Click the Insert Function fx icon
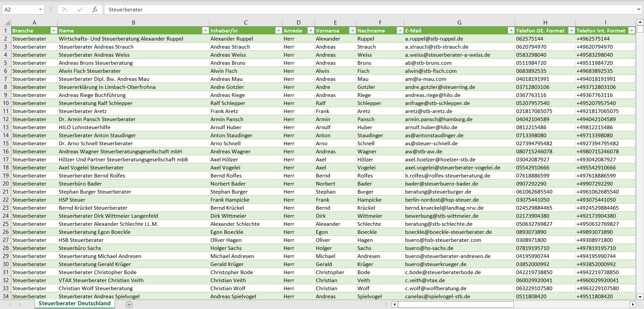This screenshot has height=309, width=644. click(94, 9)
